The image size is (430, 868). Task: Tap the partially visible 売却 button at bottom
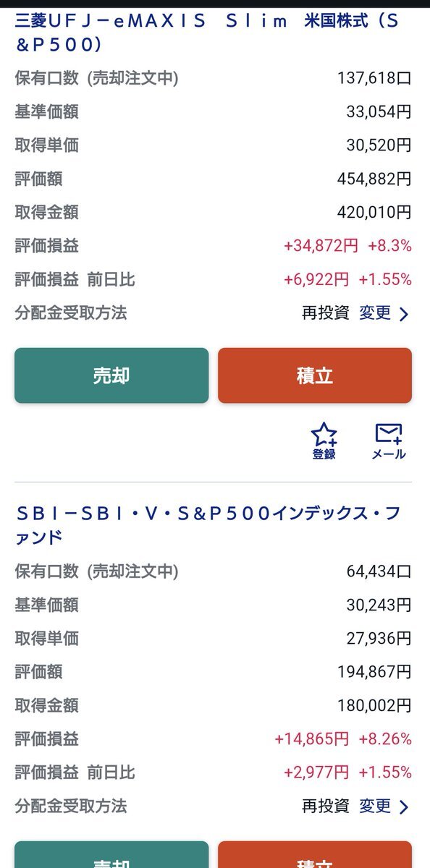point(111,855)
